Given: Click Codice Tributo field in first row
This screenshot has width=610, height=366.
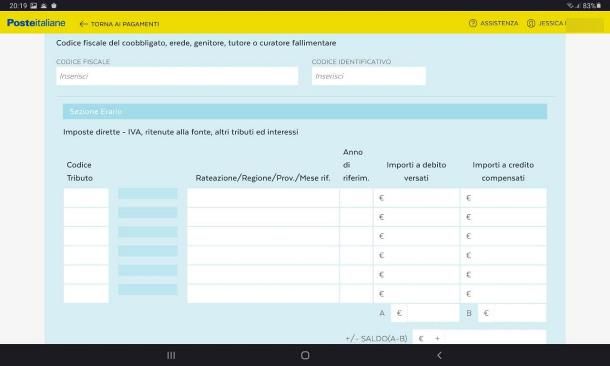Looking at the screenshot, I should point(86,198).
